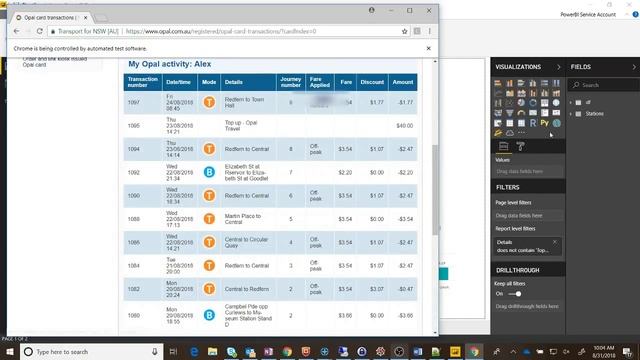Viewport: 640px width, 360px height.
Task: Collapse the Visualizations pane chevron
Action: point(559,67)
